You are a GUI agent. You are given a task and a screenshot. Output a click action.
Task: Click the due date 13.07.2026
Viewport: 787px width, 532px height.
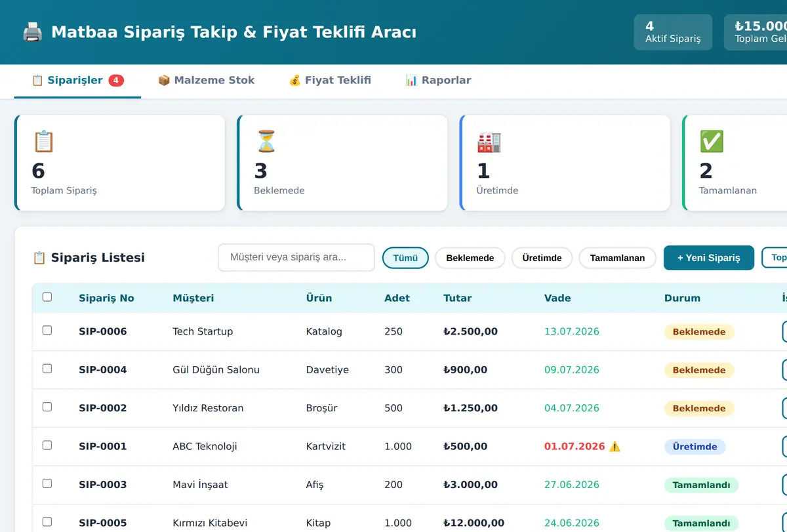click(x=572, y=331)
